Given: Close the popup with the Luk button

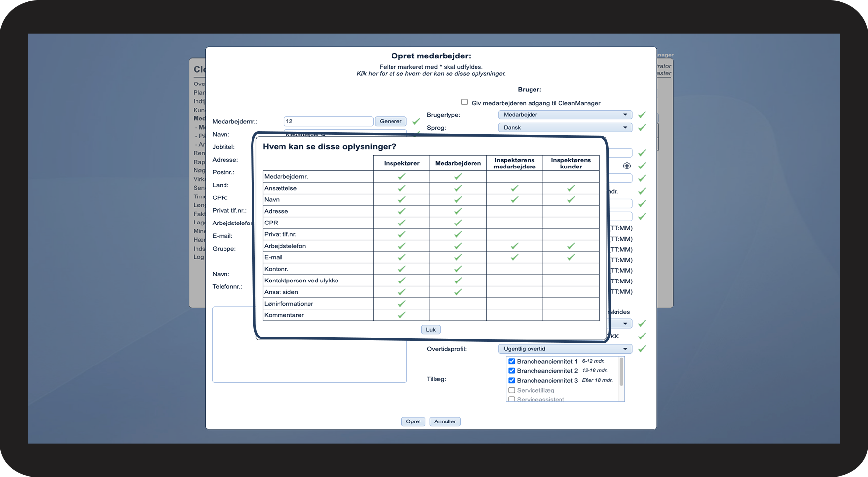Looking at the screenshot, I should click(x=431, y=330).
